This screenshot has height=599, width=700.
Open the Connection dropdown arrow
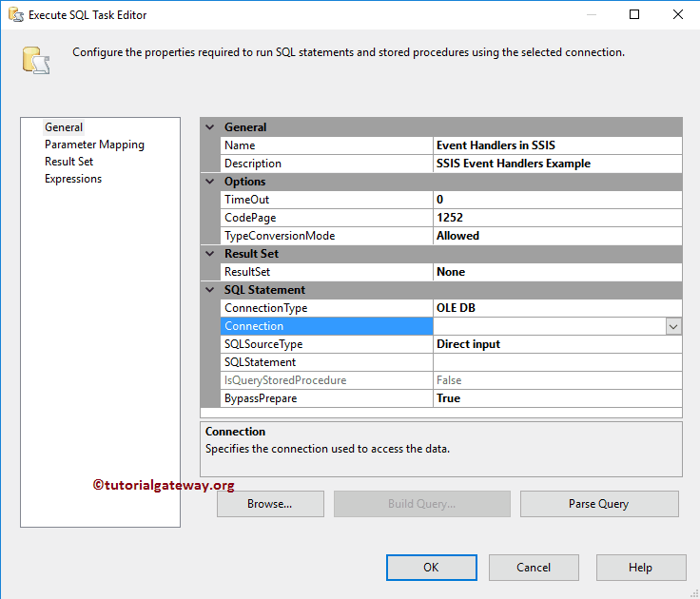[673, 326]
